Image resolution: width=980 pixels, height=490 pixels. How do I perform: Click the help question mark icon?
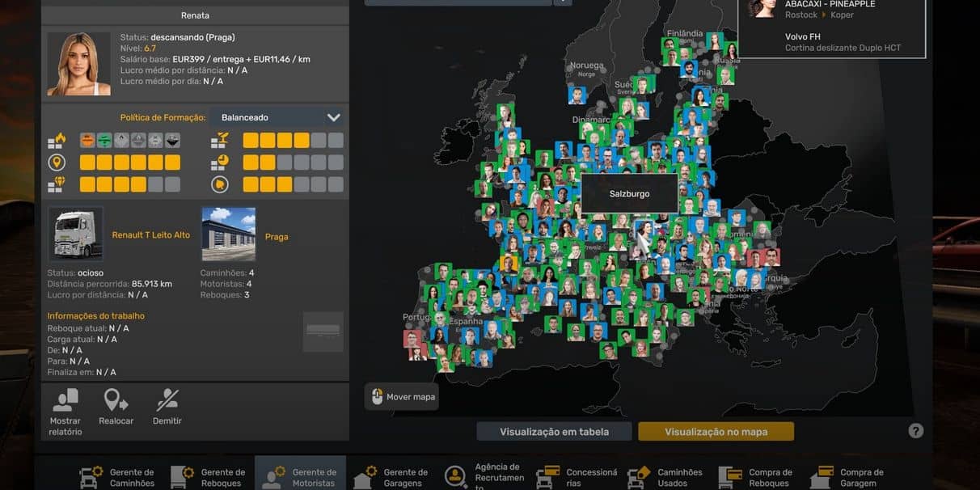coord(915,431)
